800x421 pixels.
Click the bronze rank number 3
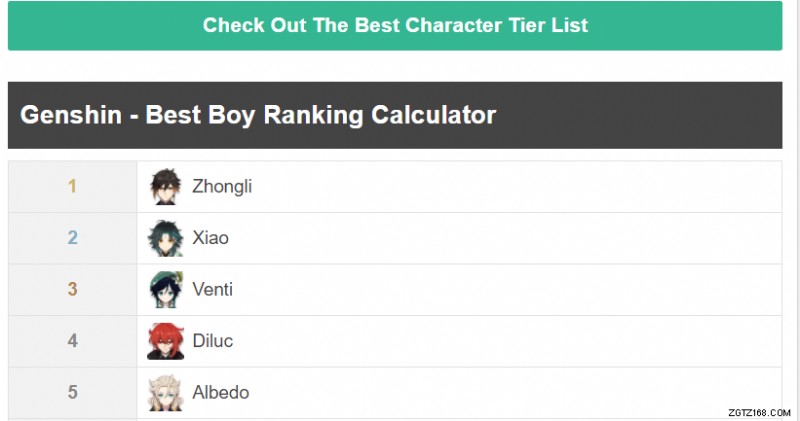click(72, 290)
